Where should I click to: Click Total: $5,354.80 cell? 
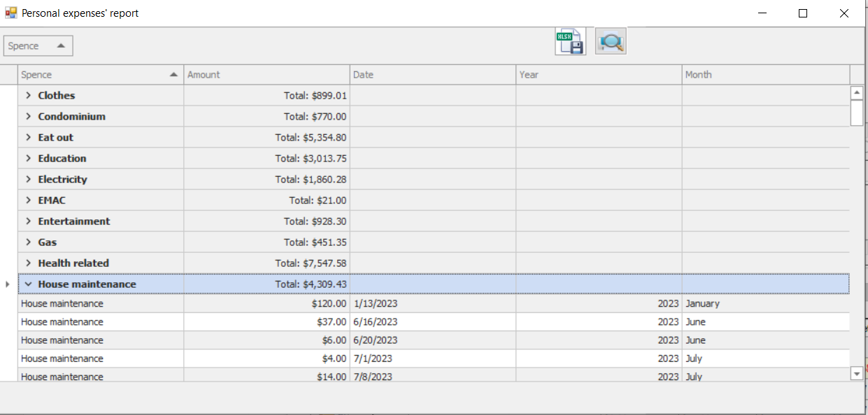point(266,138)
